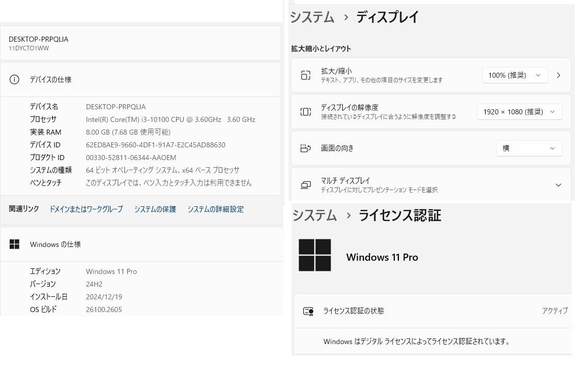Open the 100% (推奨) scaling dropdown
This screenshot has width=588, height=372.
[515, 75]
